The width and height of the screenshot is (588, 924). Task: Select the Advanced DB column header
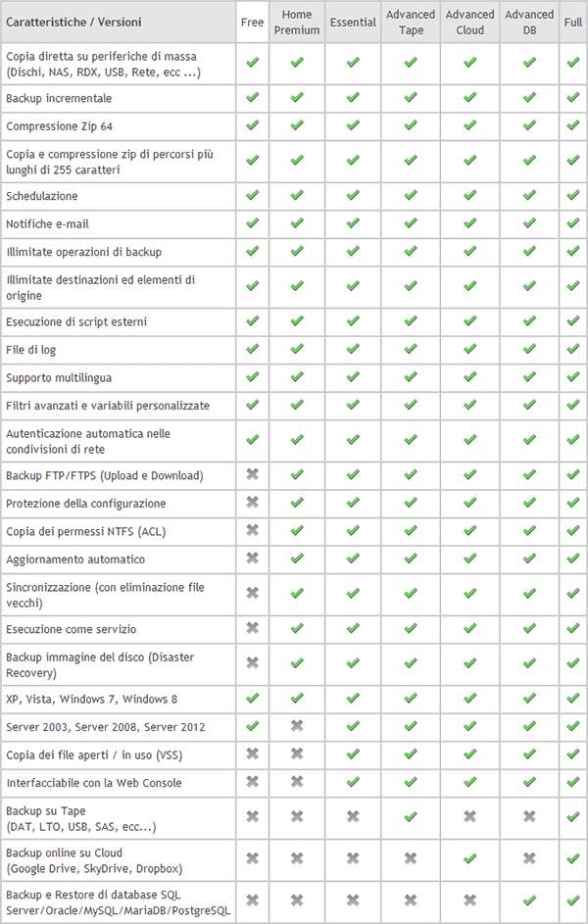click(529, 23)
